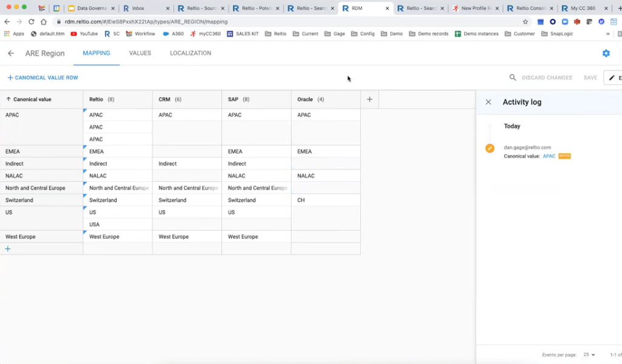The width and height of the screenshot is (622, 364).
Task: Close the Activity log panel with the X
Action: click(488, 102)
